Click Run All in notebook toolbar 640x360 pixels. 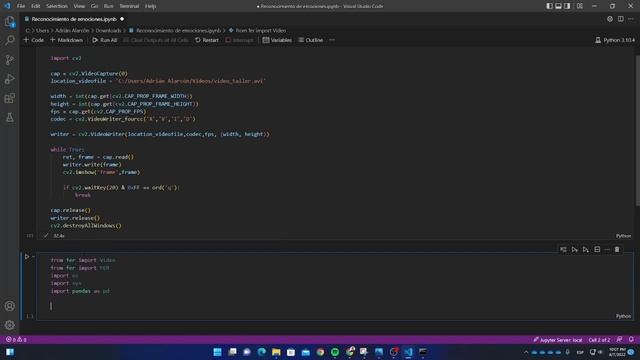tap(104, 40)
